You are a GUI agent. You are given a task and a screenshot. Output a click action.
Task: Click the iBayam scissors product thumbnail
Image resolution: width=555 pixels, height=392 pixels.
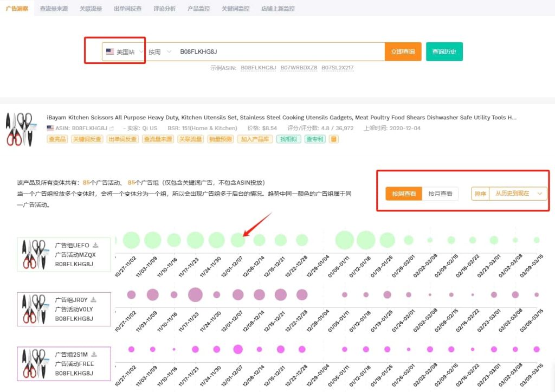pos(20,129)
